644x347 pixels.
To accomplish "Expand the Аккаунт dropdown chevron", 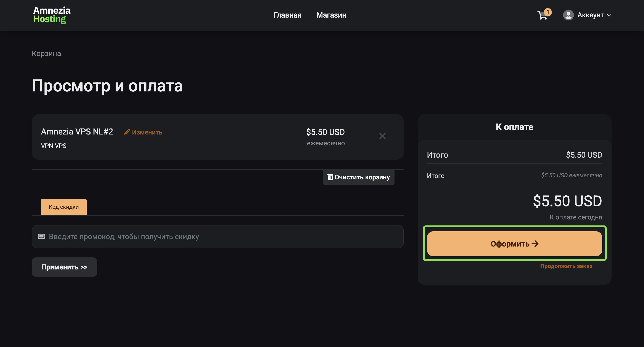I will (609, 15).
